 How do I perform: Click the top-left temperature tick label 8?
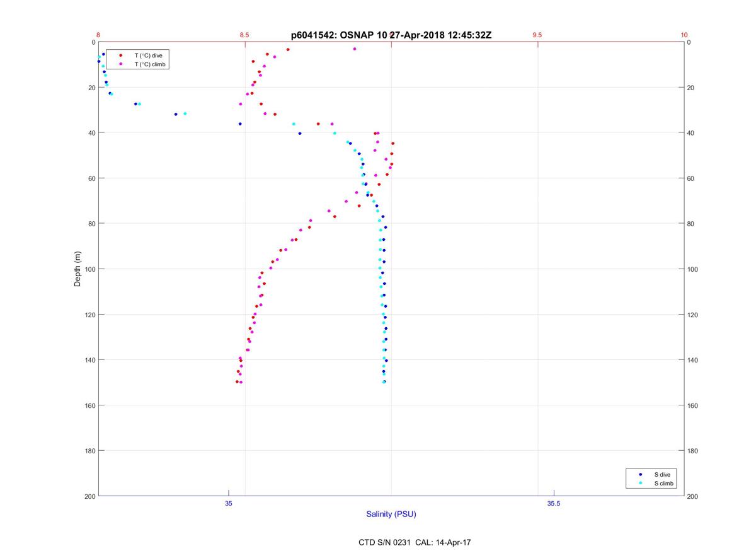pos(98,35)
